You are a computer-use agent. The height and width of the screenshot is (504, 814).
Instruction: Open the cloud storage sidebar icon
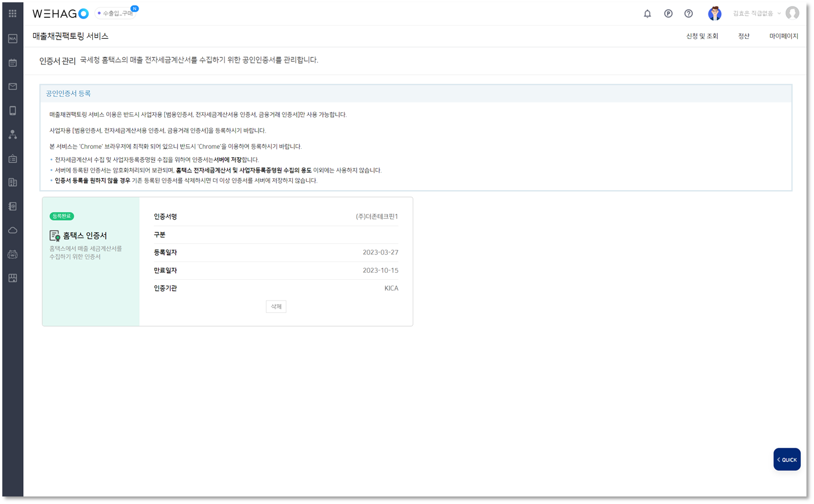(12, 230)
